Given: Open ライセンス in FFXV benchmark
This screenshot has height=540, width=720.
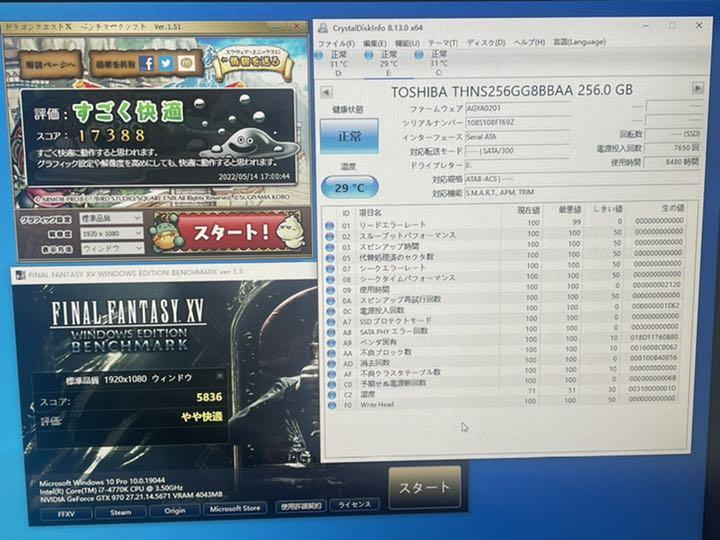Looking at the screenshot, I should tap(354, 504).
